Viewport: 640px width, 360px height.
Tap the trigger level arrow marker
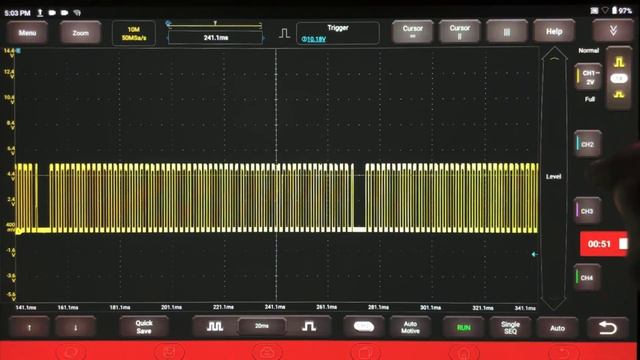coord(534,254)
